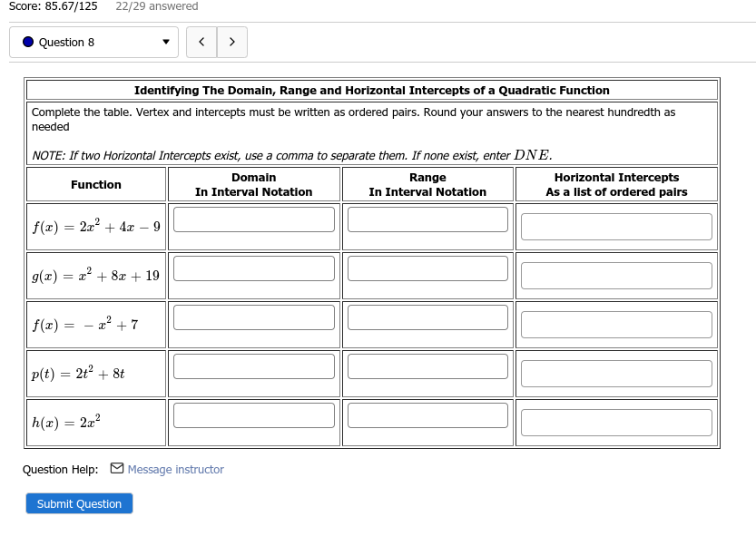Click Domain field for f(x) = −x² + 7
This screenshot has height=546, width=756.
click(x=254, y=317)
